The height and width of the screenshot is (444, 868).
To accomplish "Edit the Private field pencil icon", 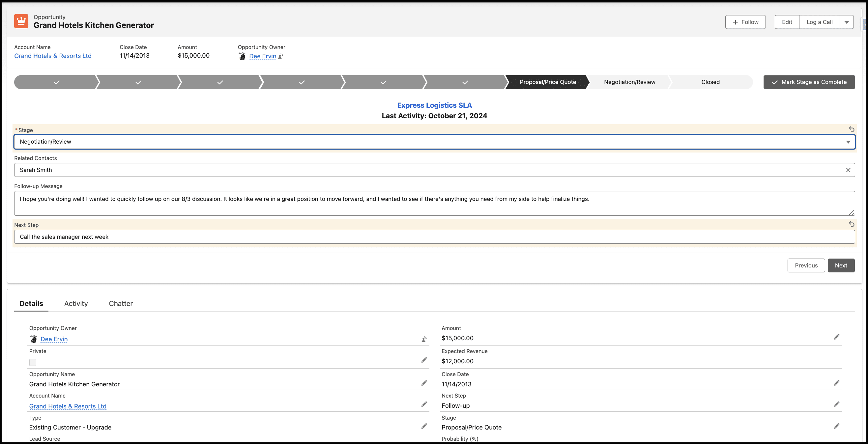I will (x=424, y=360).
